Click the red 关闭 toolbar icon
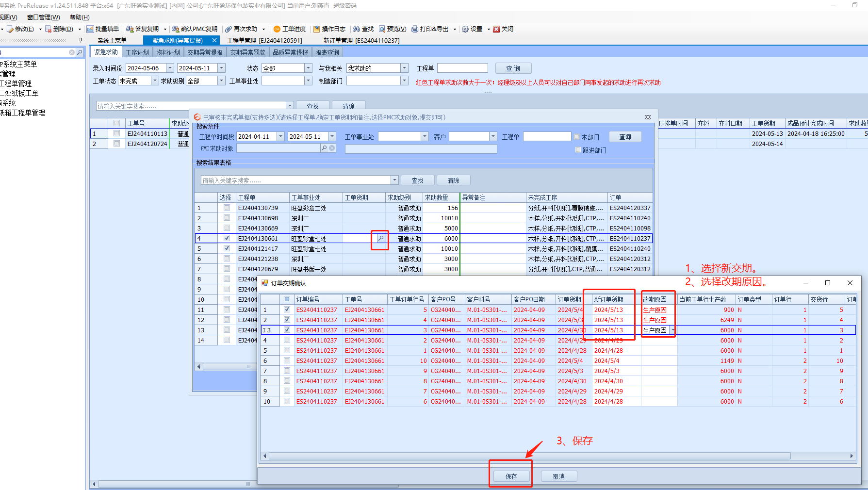Image resolution: width=868 pixels, height=490 pixels. (x=496, y=29)
